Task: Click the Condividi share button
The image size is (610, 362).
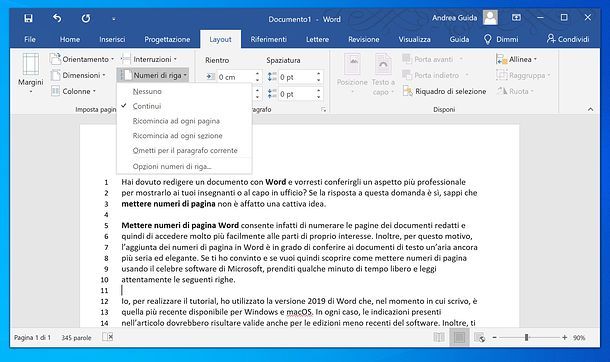Action: (x=568, y=39)
